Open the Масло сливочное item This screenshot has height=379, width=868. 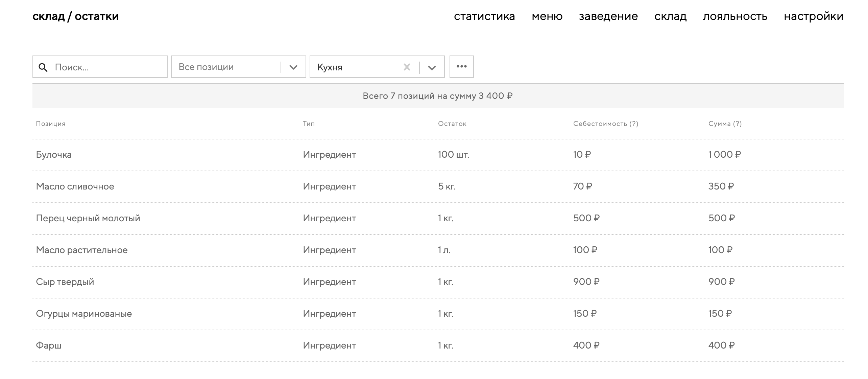75,186
